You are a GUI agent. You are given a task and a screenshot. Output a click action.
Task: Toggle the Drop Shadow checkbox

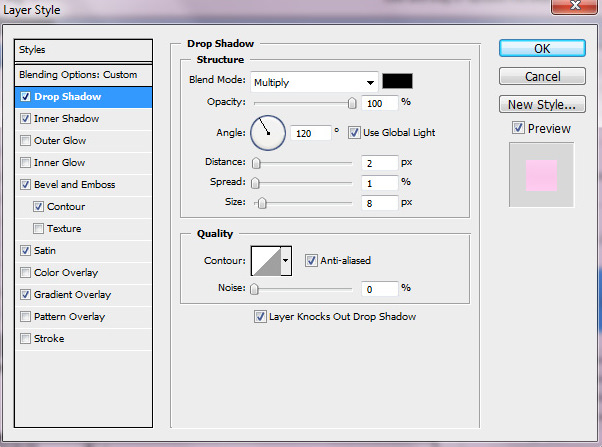(x=25, y=97)
